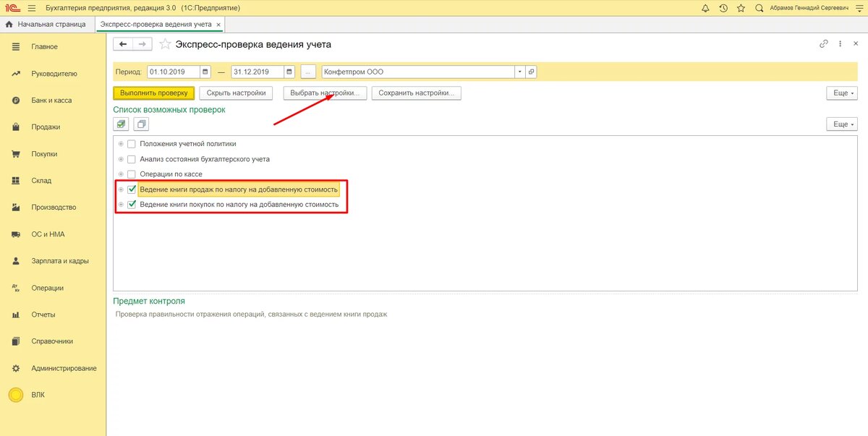
Task: Open the history clock icon
Action: 723,8
